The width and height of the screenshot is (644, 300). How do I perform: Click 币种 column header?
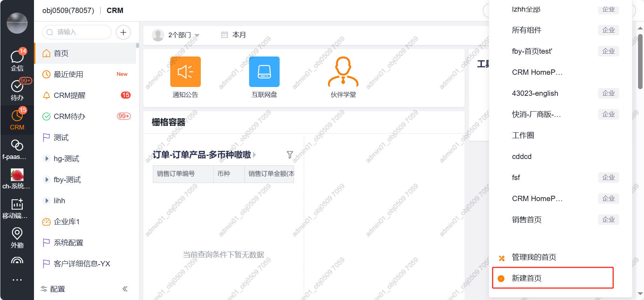(229, 174)
